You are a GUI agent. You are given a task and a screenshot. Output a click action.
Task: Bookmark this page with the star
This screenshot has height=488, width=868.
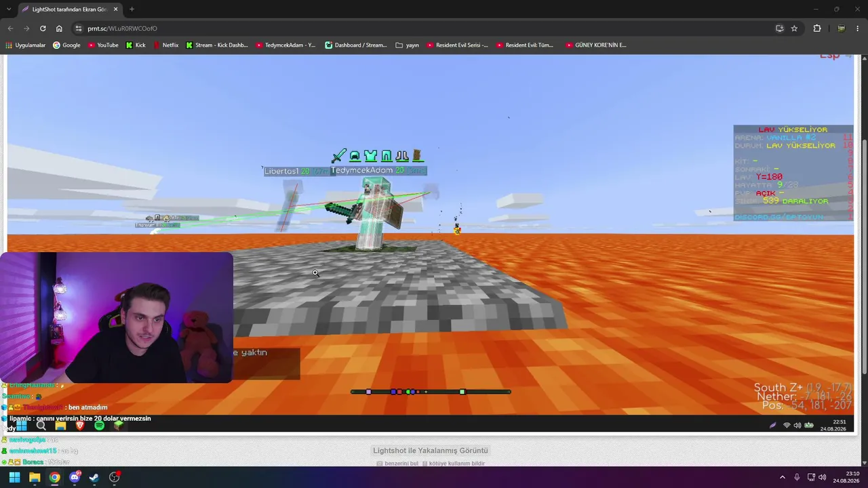(x=794, y=28)
